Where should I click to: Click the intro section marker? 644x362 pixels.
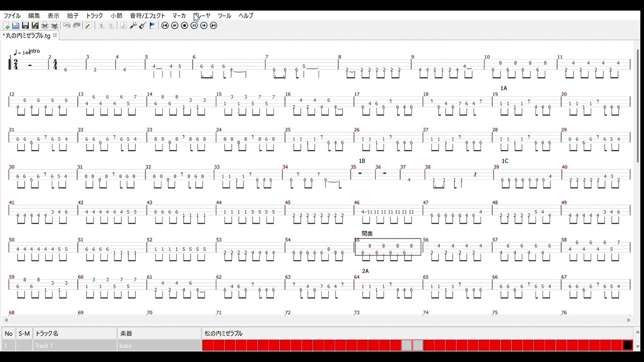point(35,51)
